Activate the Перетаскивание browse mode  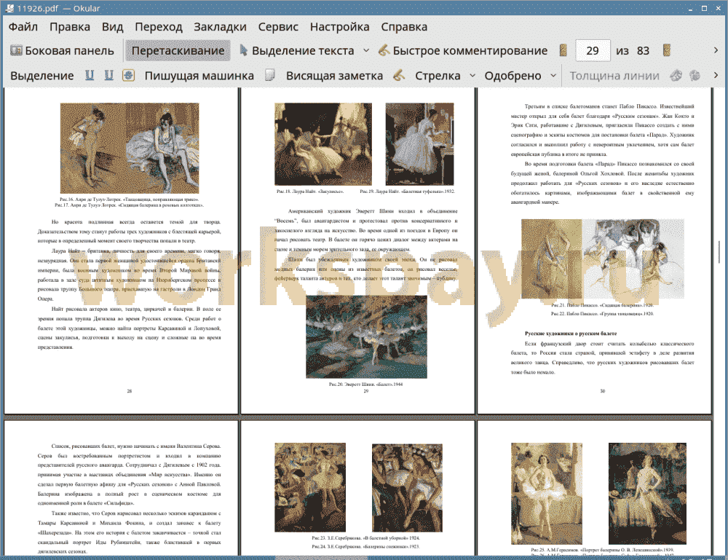pos(178,51)
